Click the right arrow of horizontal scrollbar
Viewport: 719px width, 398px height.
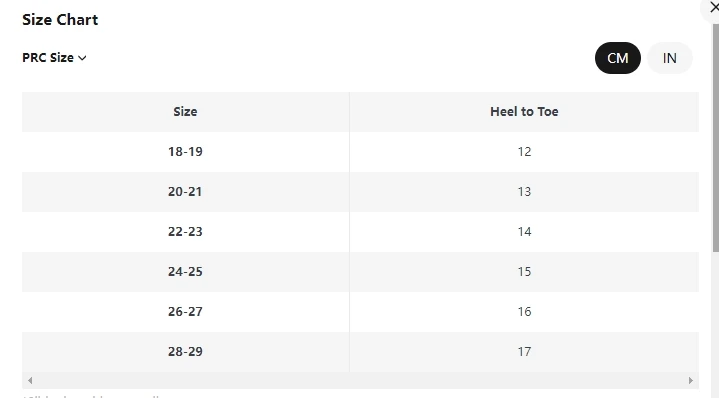click(691, 380)
